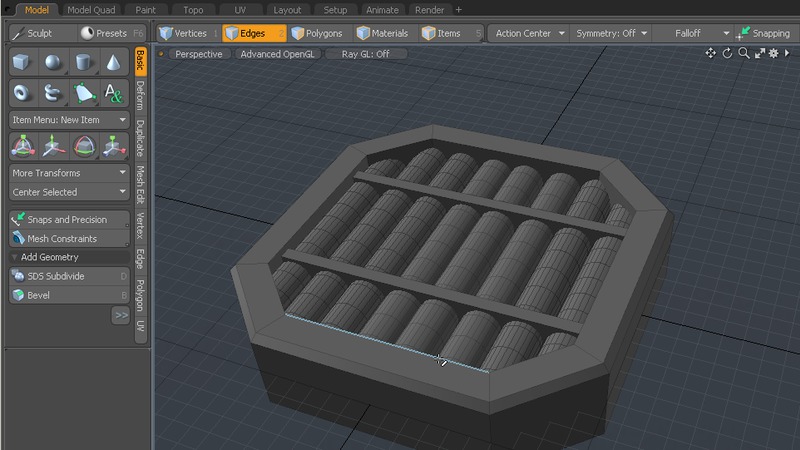800x450 pixels.
Task: Select the Cone primitive tool
Action: (x=114, y=62)
